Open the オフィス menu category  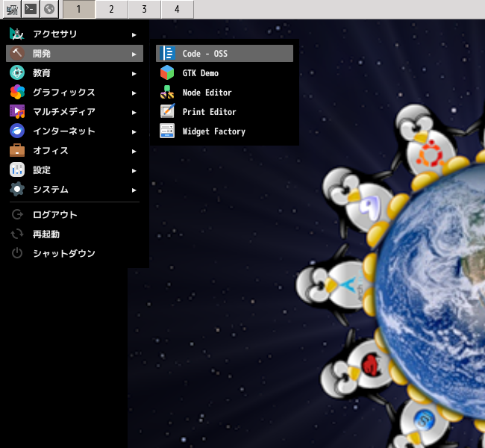click(x=75, y=151)
